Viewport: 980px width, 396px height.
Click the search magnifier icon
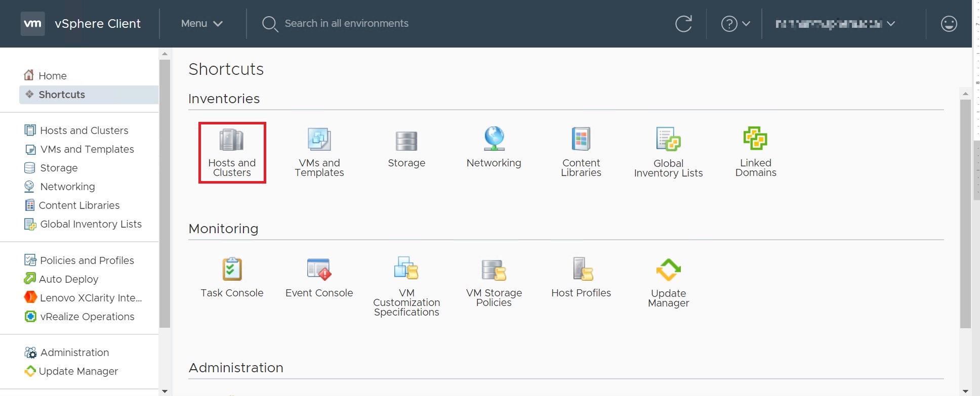270,24
